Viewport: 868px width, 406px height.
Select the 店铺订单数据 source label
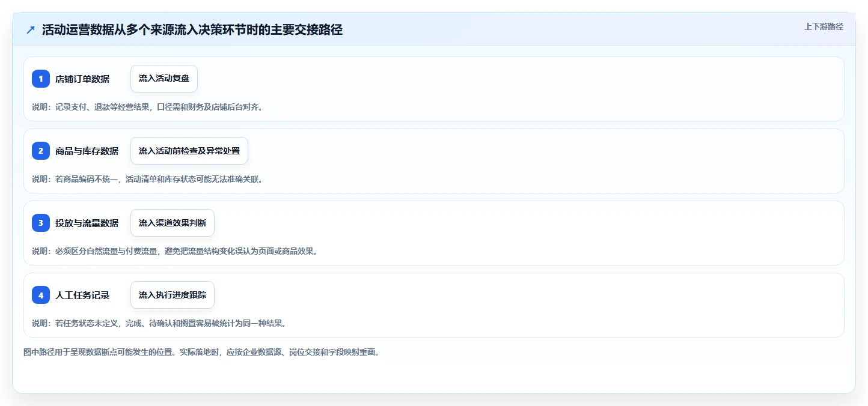[82, 79]
